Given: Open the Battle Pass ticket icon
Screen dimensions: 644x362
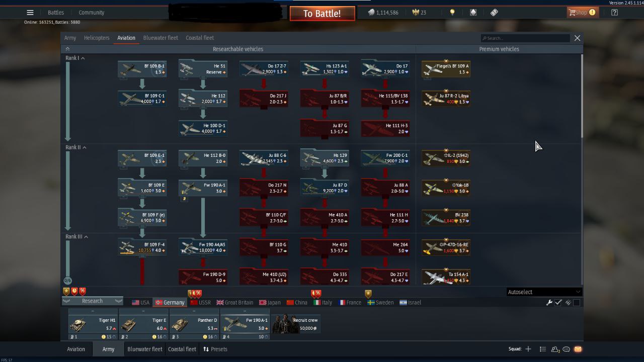Looking at the screenshot, I should (494, 13).
